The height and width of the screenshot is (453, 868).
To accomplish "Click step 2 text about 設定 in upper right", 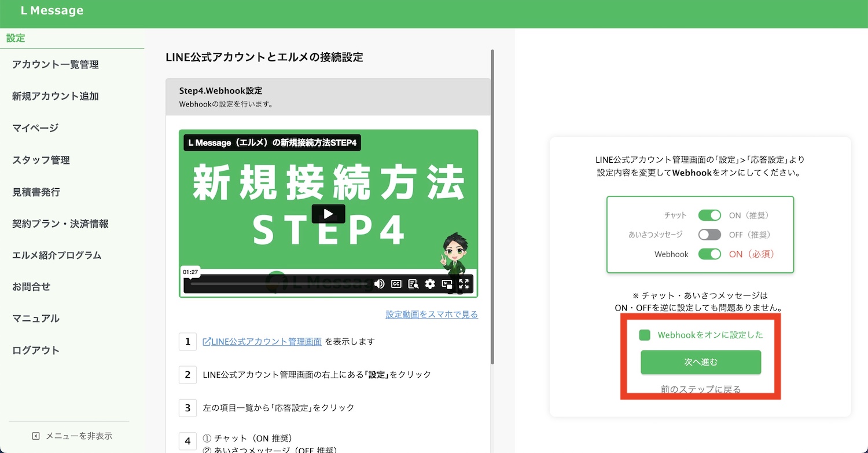I will (x=317, y=375).
